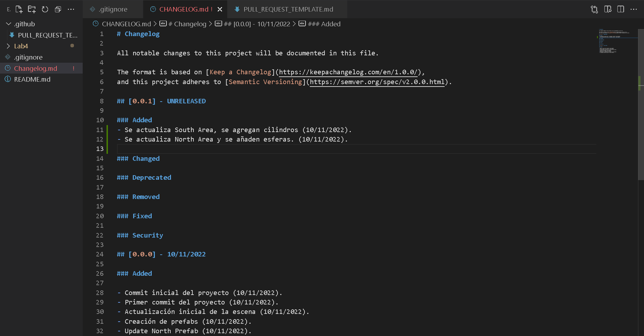This screenshot has width=644, height=336.
Task: Open the '# Changelog' breadcrumb dropdown
Action: (x=187, y=24)
